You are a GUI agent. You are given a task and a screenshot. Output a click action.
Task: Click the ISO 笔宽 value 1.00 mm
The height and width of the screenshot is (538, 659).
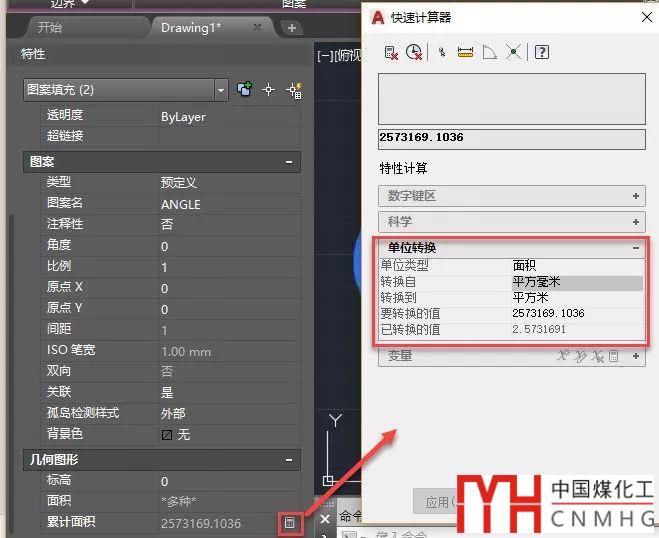pyautogui.click(x=229, y=351)
